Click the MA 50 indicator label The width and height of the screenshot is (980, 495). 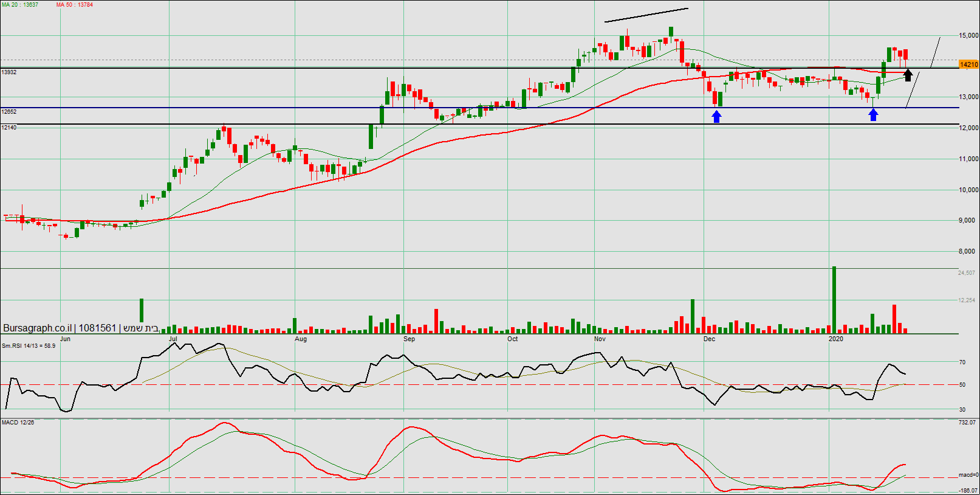pyautogui.click(x=75, y=5)
